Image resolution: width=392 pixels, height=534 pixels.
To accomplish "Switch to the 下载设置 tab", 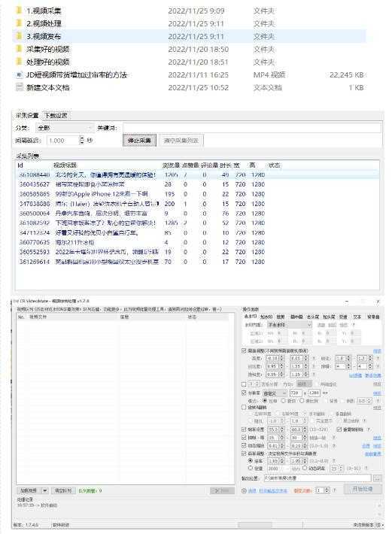I will (x=56, y=116).
